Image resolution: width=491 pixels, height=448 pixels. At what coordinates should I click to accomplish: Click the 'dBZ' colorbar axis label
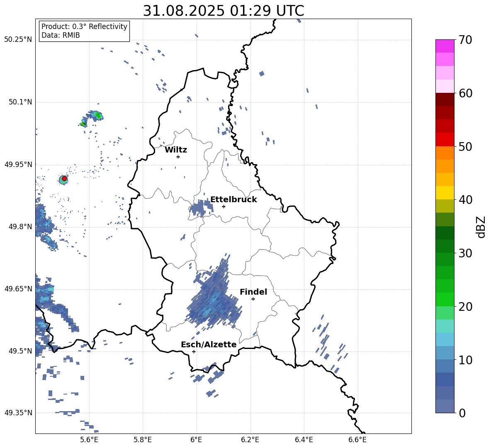click(x=481, y=227)
